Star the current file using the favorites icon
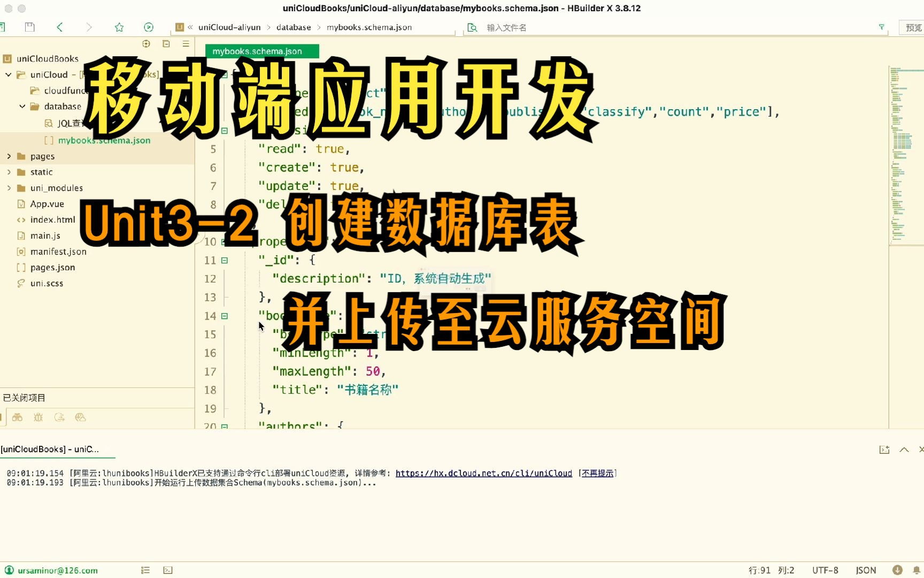 (x=119, y=27)
